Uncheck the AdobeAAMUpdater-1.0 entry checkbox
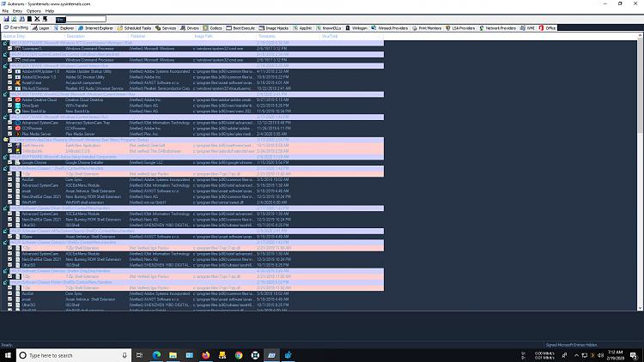Screen dimensions: 644x362 tap(9, 71)
